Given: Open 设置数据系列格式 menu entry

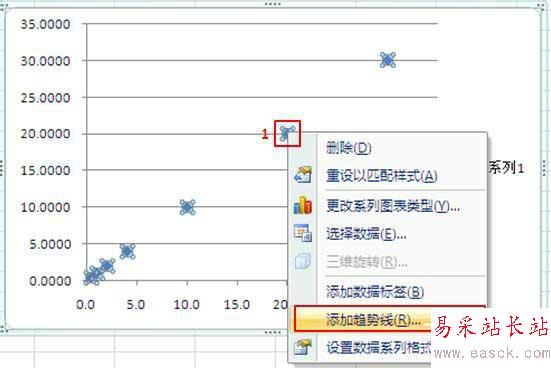Looking at the screenshot, I should click(379, 348).
